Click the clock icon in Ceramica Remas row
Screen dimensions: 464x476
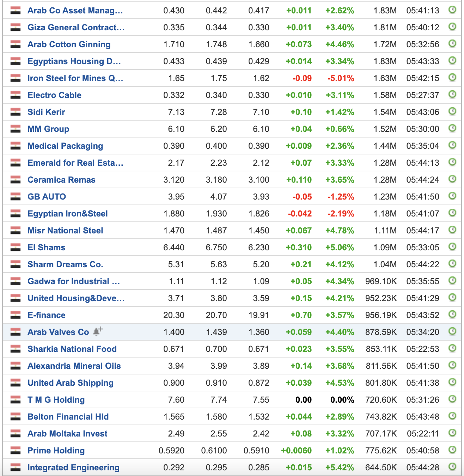[x=452, y=179]
